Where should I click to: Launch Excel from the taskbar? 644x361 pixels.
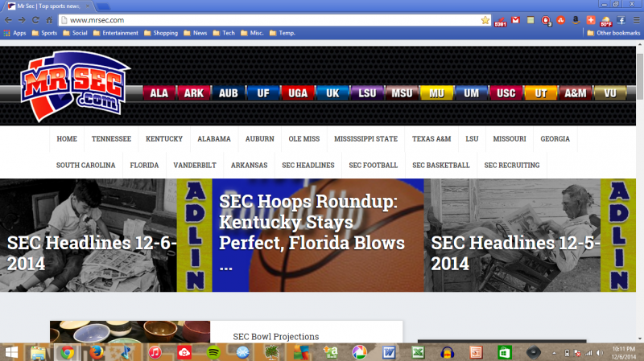click(x=418, y=352)
